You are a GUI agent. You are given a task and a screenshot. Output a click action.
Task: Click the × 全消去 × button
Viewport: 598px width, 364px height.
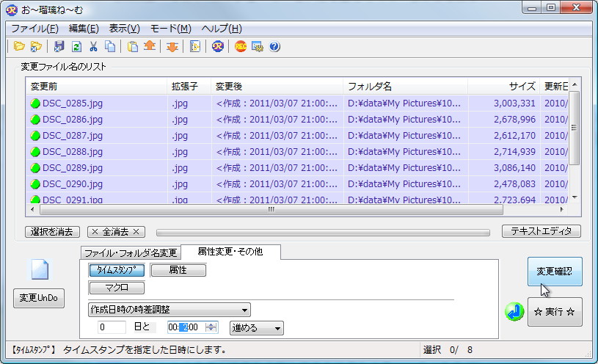pos(116,232)
